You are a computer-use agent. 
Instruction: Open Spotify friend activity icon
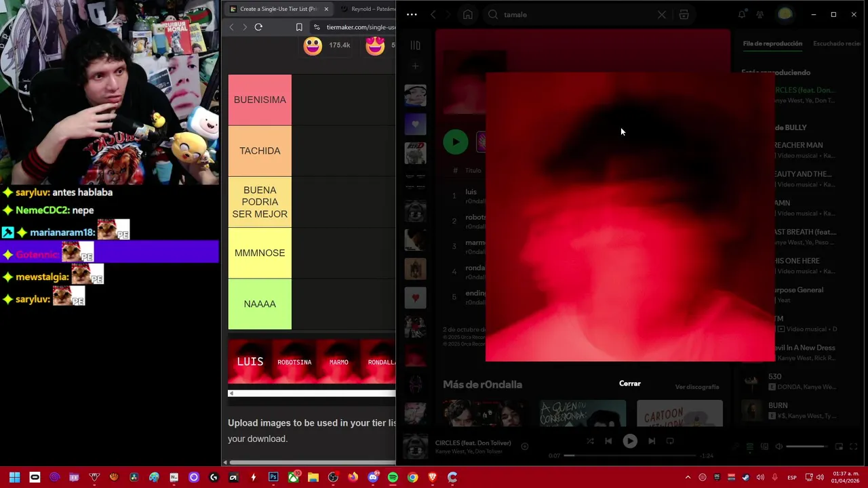[x=760, y=14]
